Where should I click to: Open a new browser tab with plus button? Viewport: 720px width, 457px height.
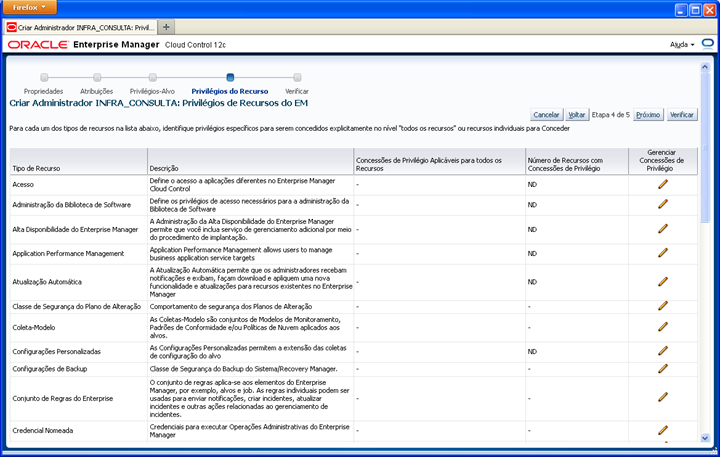click(x=166, y=27)
